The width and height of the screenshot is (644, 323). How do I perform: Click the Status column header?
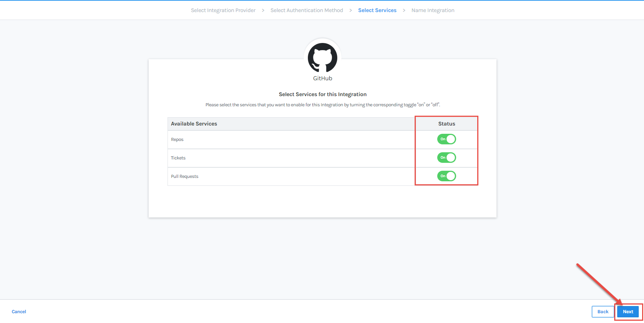click(447, 124)
